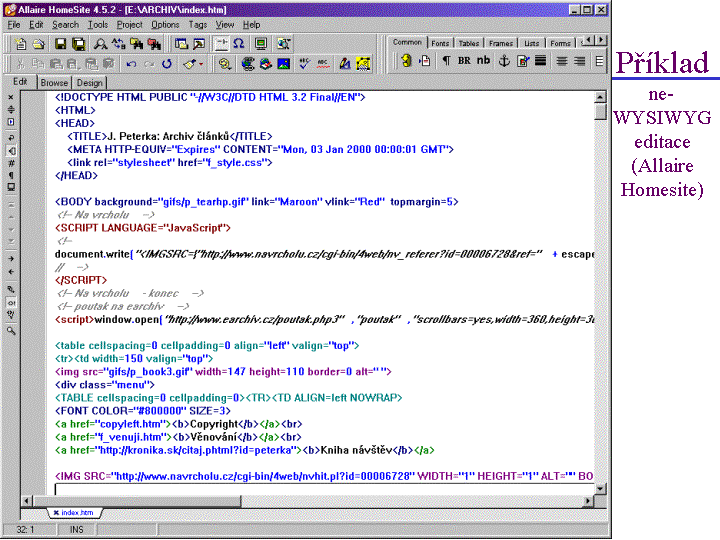This screenshot has height=540, width=720.
Task: Click the CodeSweeper brush icon
Action: point(189,64)
